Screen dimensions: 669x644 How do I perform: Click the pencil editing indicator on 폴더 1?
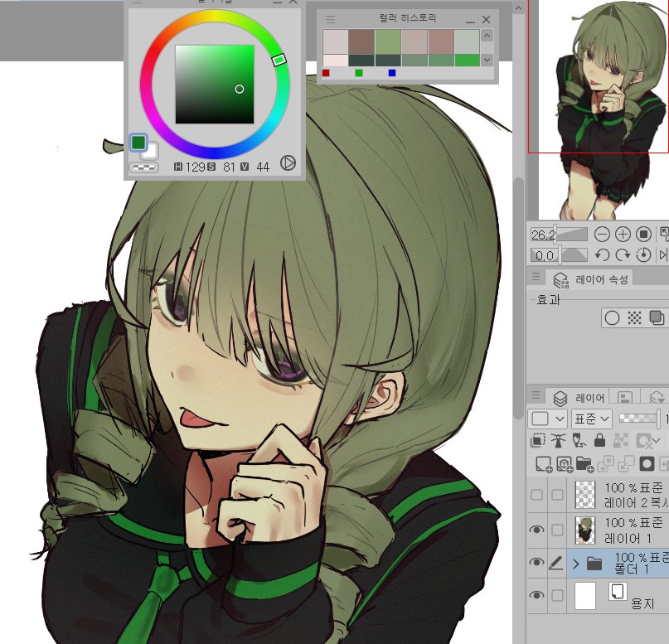[556, 564]
